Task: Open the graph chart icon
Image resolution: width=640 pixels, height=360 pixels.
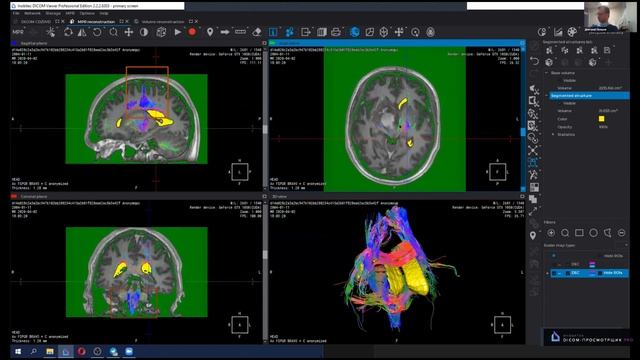Action: [x=558, y=32]
